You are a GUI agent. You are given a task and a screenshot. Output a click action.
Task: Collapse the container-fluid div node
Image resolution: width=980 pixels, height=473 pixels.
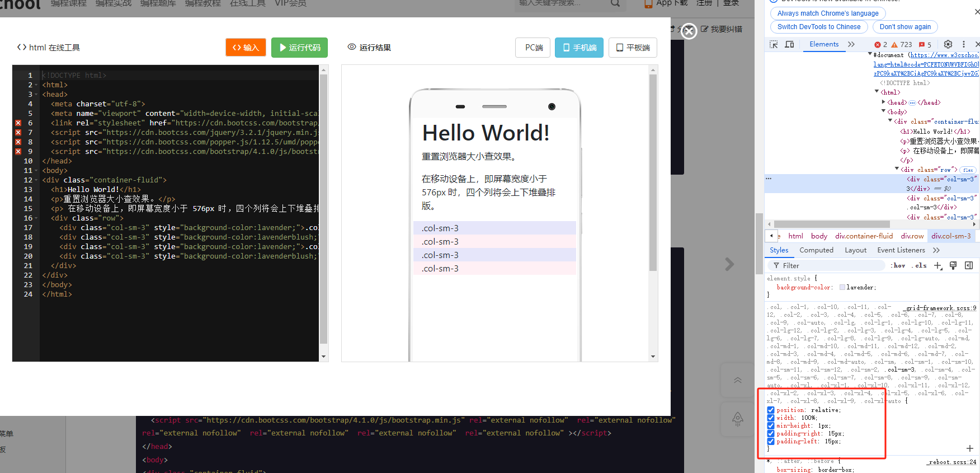(x=890, y=121)
